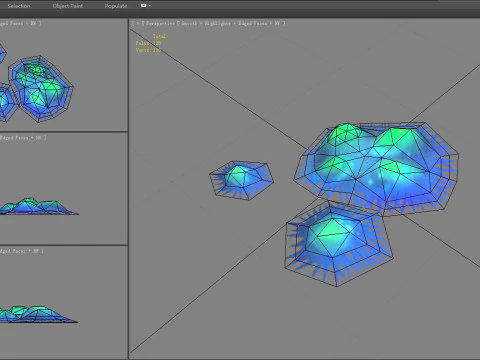Click the Perspective viewport name label
This screenshot has width=480, height=360.
[x=160, y=23]
